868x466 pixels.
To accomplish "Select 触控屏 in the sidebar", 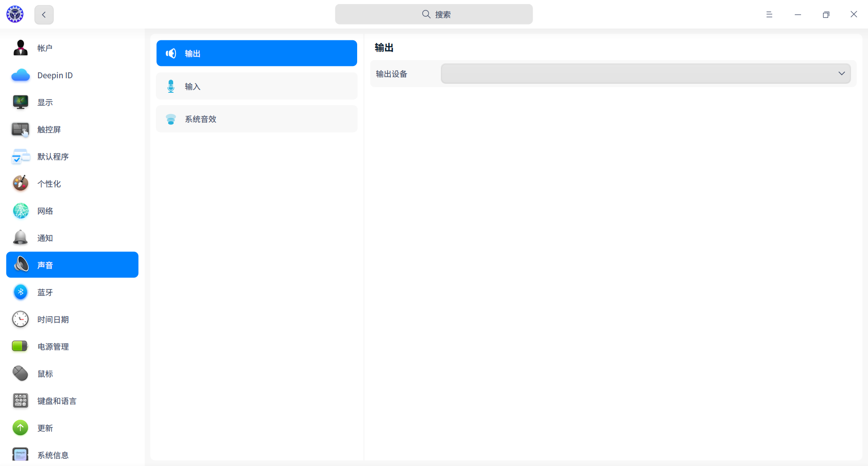I will 72,129.
